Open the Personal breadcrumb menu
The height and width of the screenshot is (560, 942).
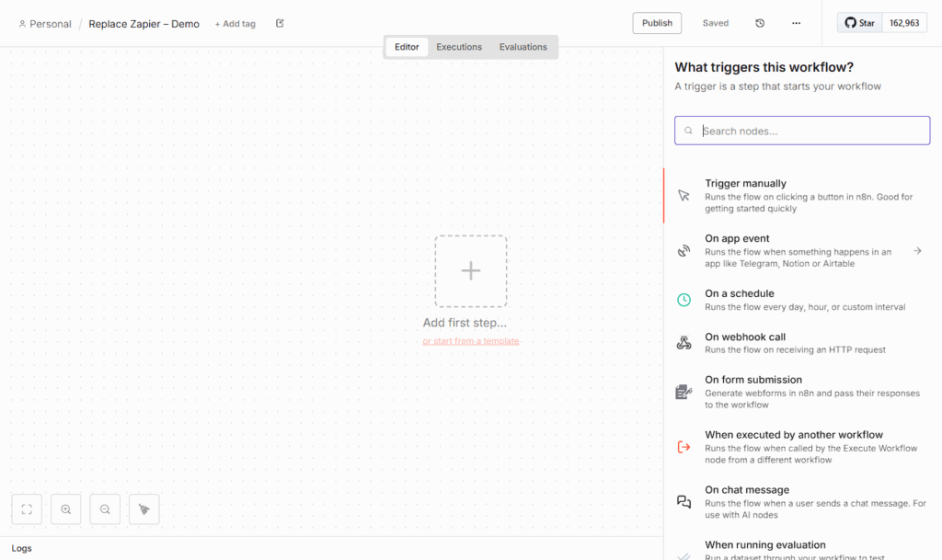click(44, 23)
